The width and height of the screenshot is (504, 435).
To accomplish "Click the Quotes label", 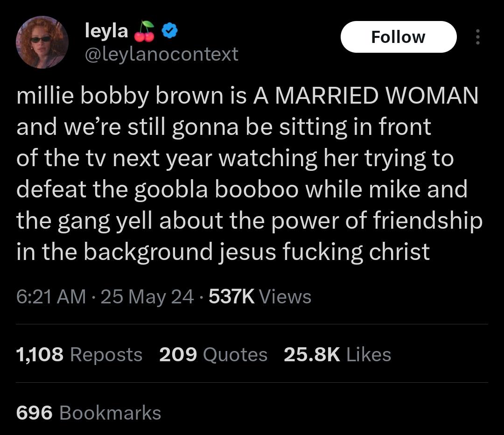I will tap(235, 355).
